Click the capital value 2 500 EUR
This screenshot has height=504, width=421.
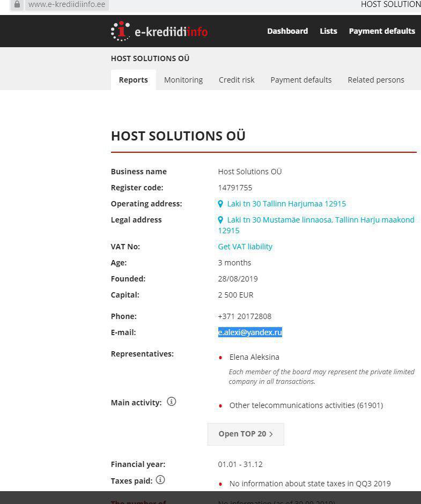[236, 295]
